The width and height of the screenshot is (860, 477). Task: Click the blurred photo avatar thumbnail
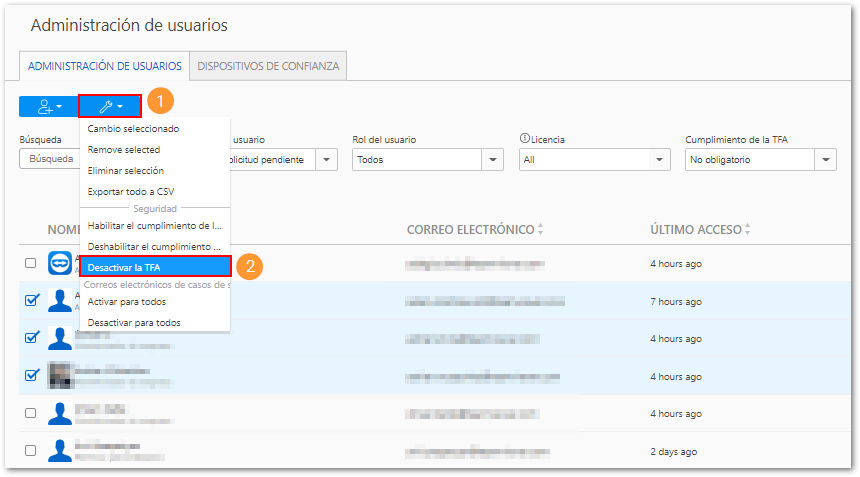[60, 376]
